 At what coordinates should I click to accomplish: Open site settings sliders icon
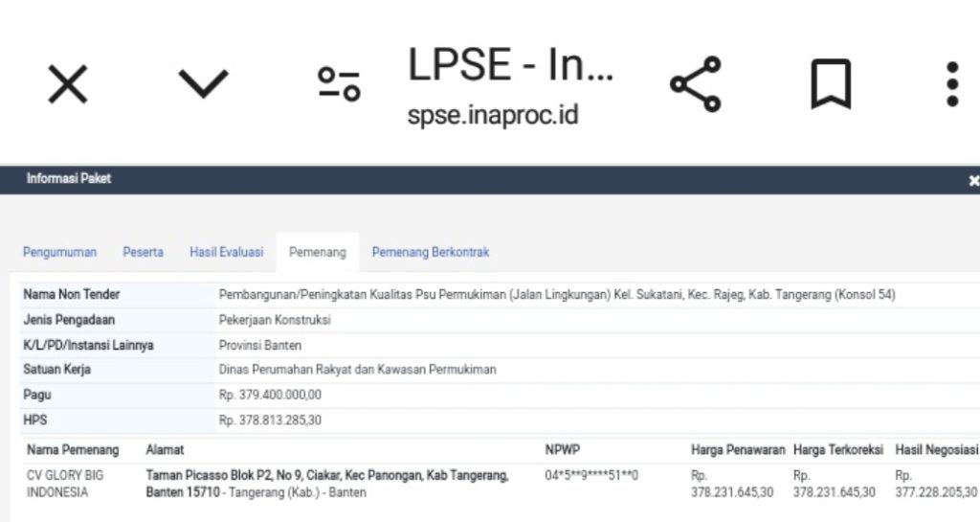click(x=339, y=84)
